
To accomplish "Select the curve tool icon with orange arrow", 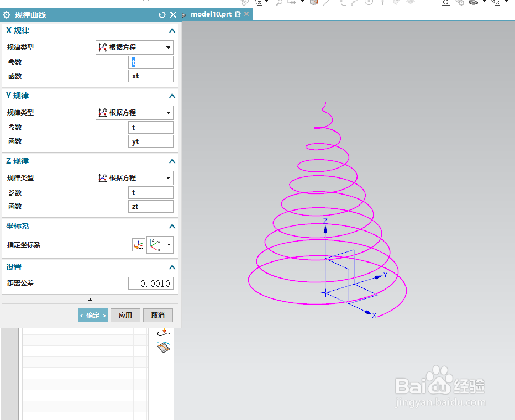I will (163, 333).
